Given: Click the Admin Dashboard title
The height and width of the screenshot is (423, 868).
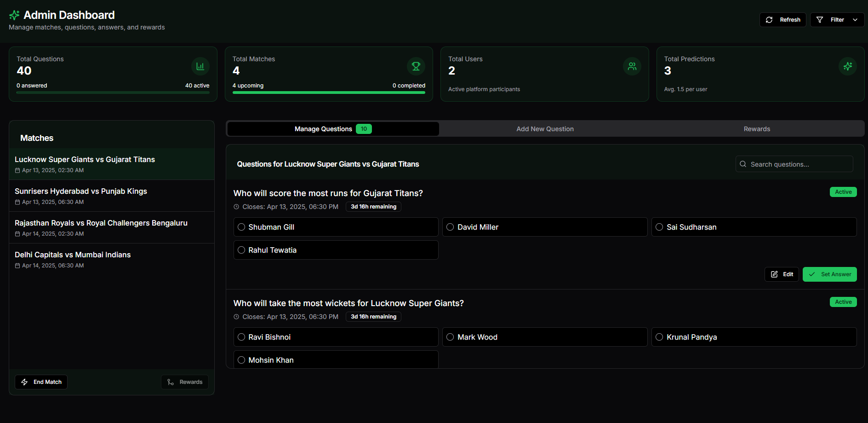Looking at the screenshot, I should click(x=69, y=15).
